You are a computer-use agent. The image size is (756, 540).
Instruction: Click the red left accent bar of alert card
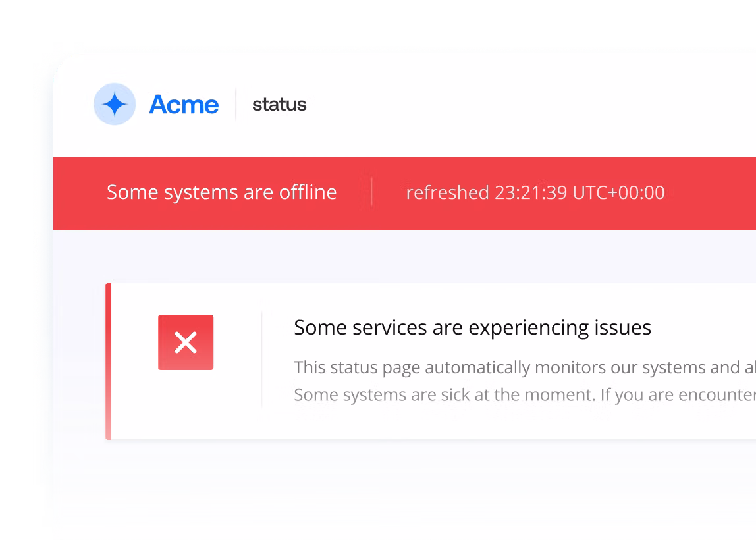pyautogui.click(x=108, y=361)
